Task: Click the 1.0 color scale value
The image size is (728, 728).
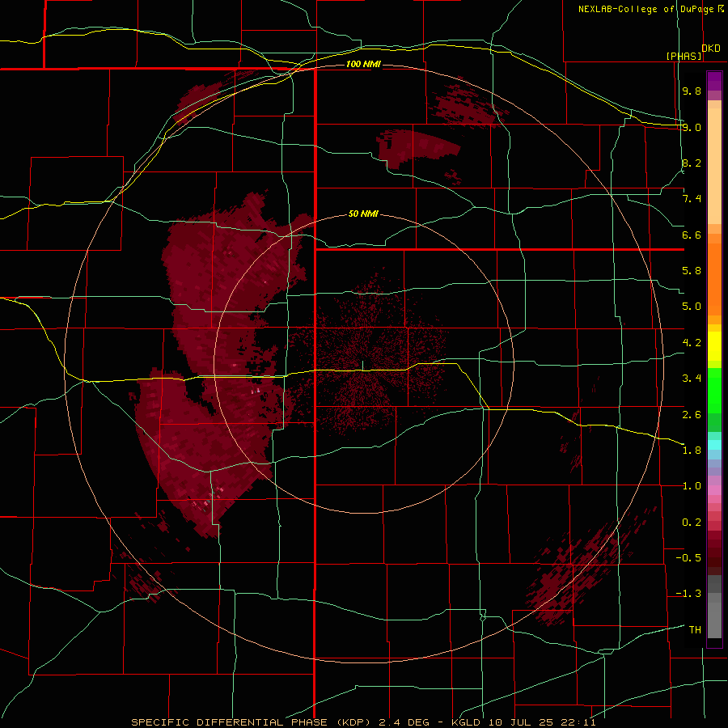Action: [692, 486]
